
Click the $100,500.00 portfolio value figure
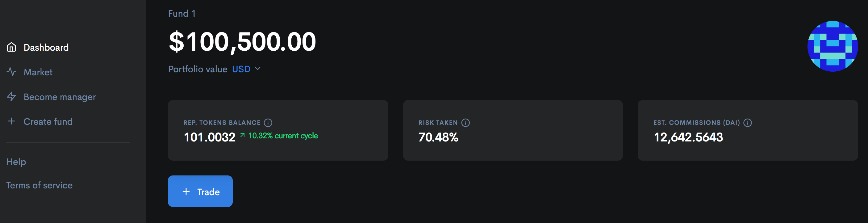pyautogui.click(x=242, y=42)
